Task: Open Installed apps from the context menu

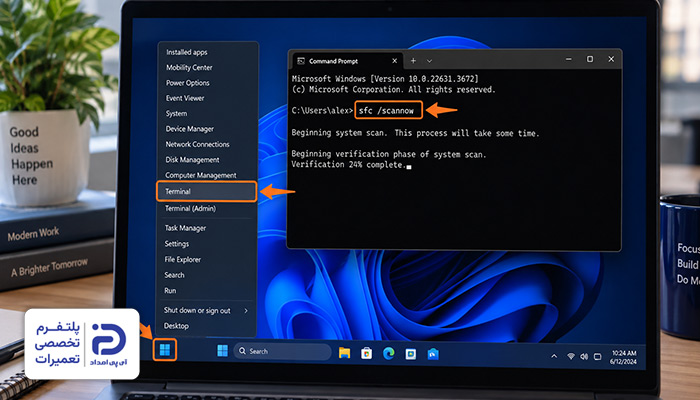Action: pyautogui.click(x=187, y=52)
